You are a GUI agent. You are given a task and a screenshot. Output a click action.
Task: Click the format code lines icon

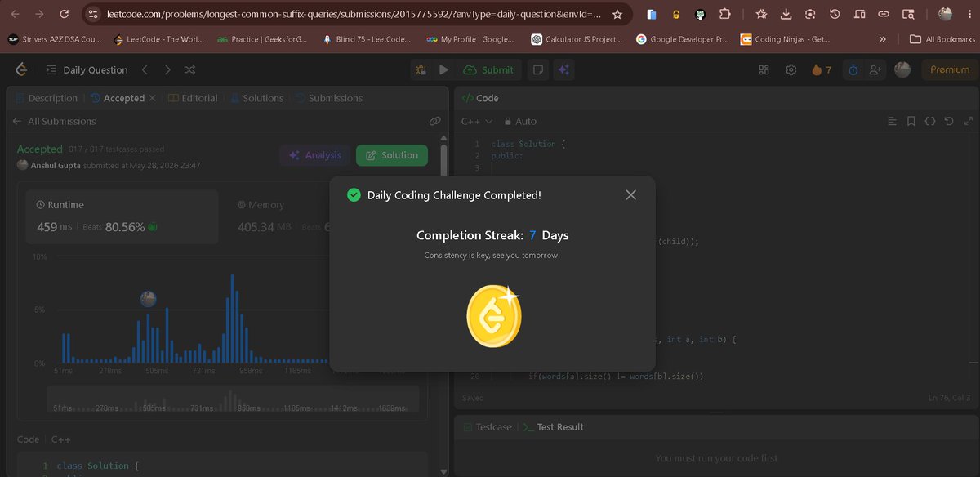pos(893,121)
